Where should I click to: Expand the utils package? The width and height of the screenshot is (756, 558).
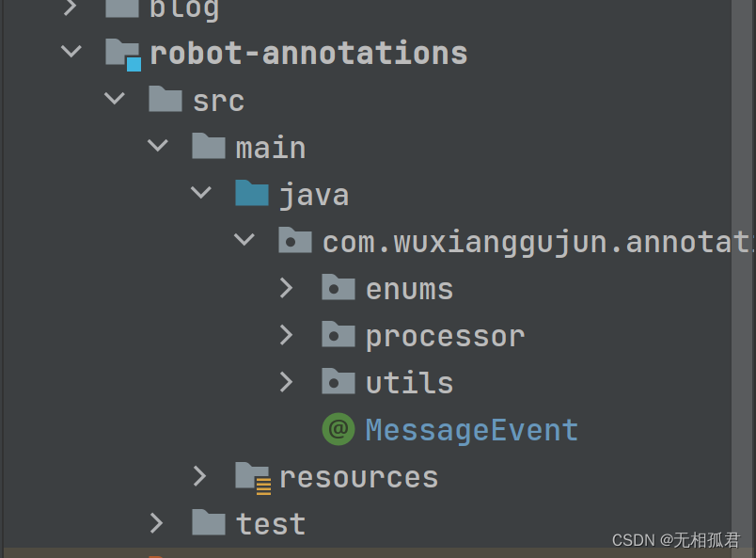click(288, 382)
